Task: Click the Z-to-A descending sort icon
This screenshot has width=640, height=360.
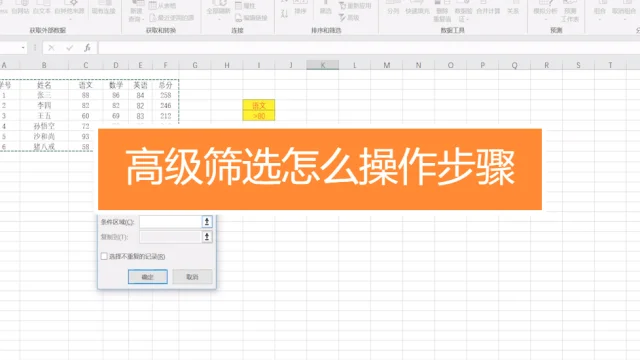Action: click(x=284, y=13)
